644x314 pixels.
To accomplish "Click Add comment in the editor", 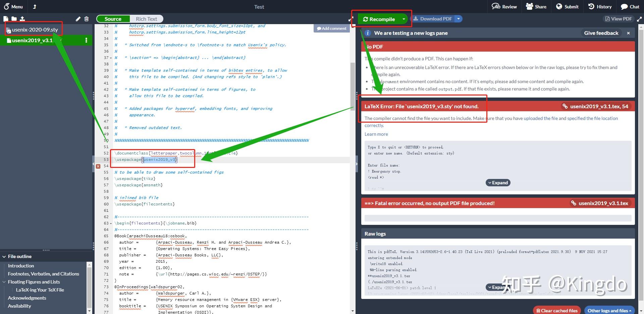I will pos(331,28).
